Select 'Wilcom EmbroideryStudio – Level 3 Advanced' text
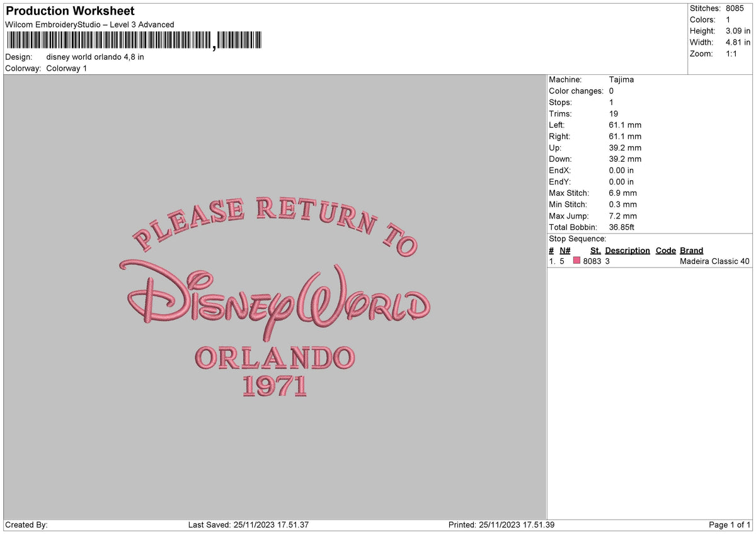The height and width of the screenshot is (534, 756). coord(89,25)
